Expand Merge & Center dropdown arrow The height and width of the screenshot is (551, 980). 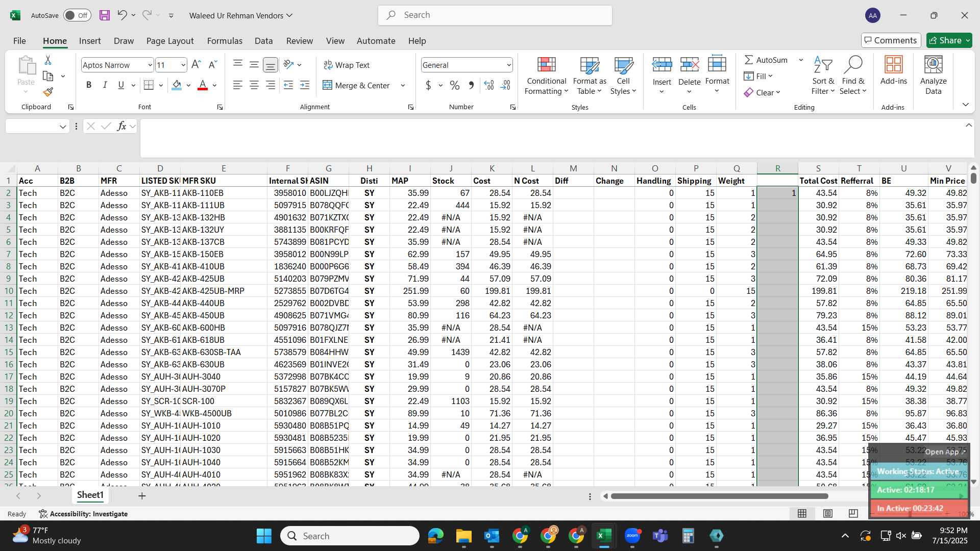pyautogui.click(x=403, y=85)
